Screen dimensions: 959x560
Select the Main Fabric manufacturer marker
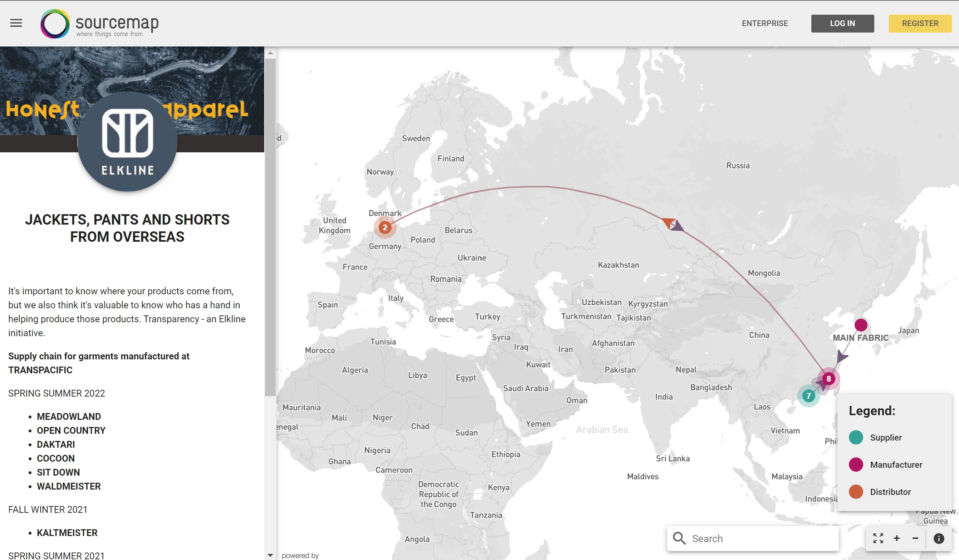860,325
